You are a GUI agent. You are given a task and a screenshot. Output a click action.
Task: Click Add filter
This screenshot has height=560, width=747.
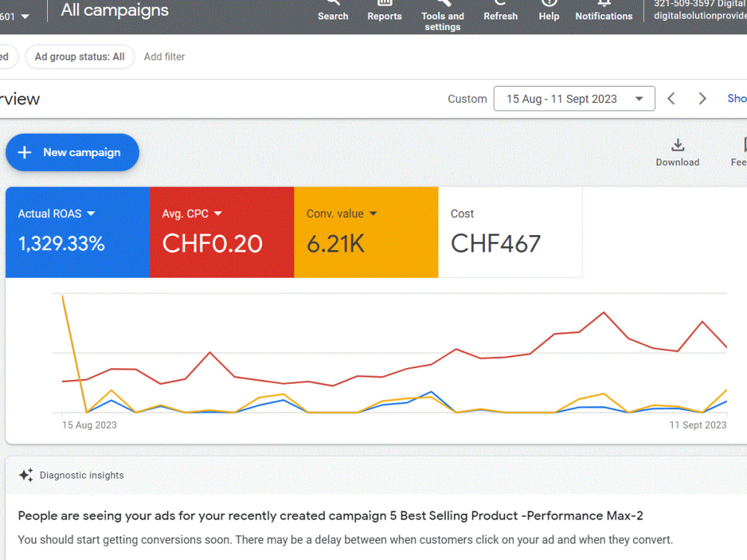(164, 57)
